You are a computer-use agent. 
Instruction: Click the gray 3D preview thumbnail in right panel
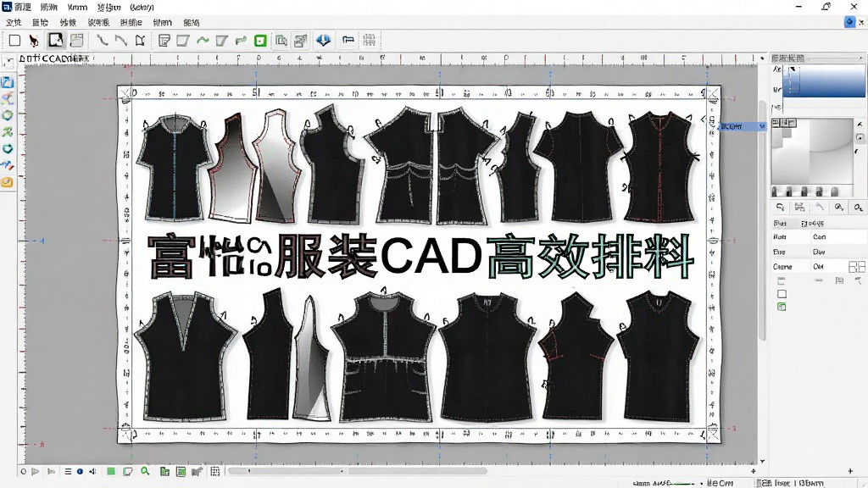point(812,151)
